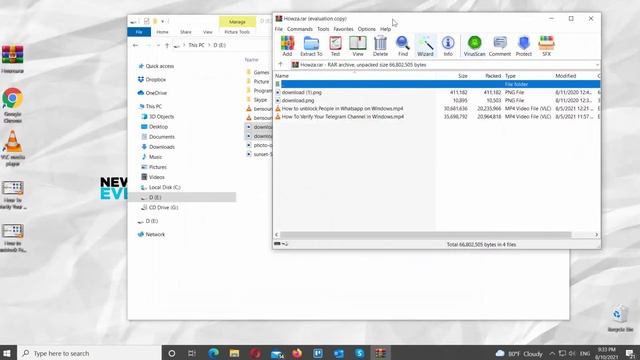Click Cortana circle on taskbar
640x360 pixels.
click(x=171, y=353)
